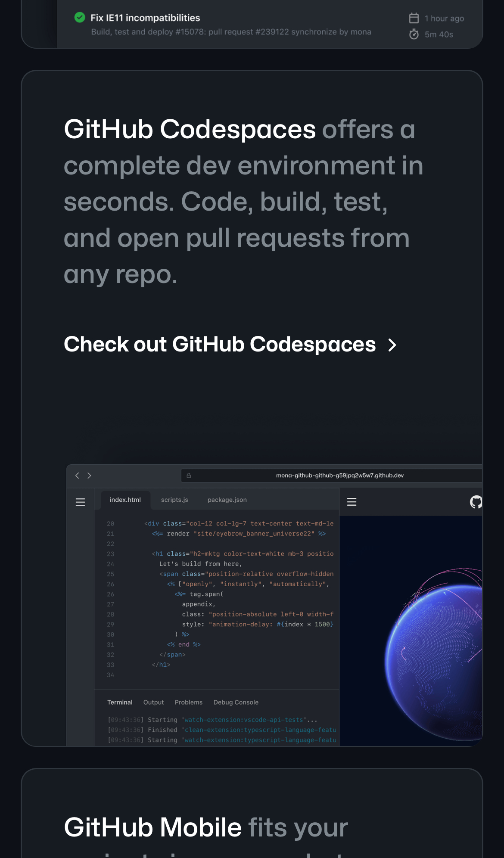Click the calendar icon beside 1 hour ago
Screen dimensions: 504x858
[x=414, y=18]
